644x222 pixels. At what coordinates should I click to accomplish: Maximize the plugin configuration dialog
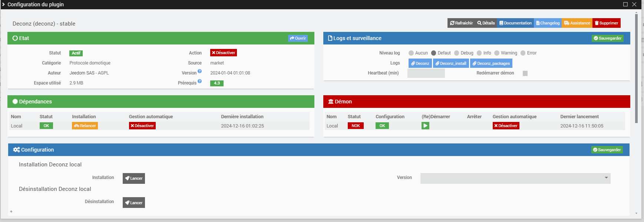pyautogui.click(x=625, y=4)
